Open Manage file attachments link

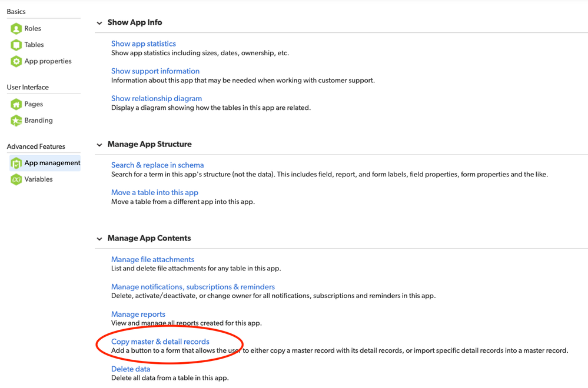coord(152,259)
